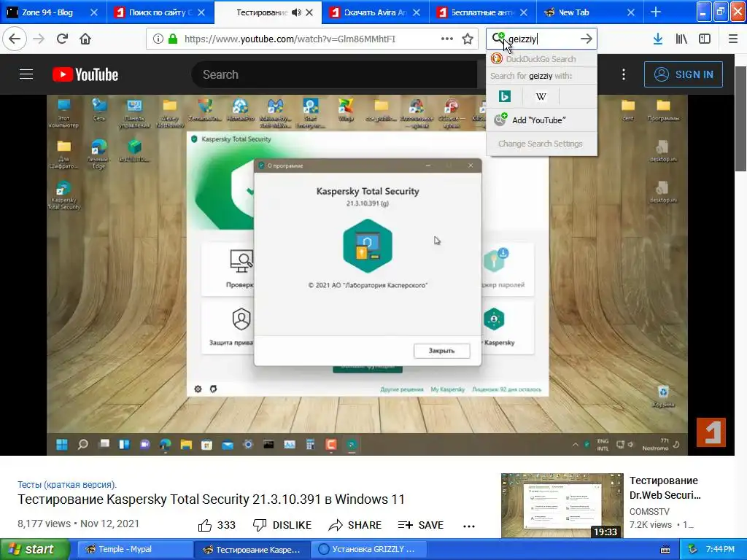Open a new tab with the plus button
The width and height of the screenshot is (747, 560).
[x=656, y=12]
